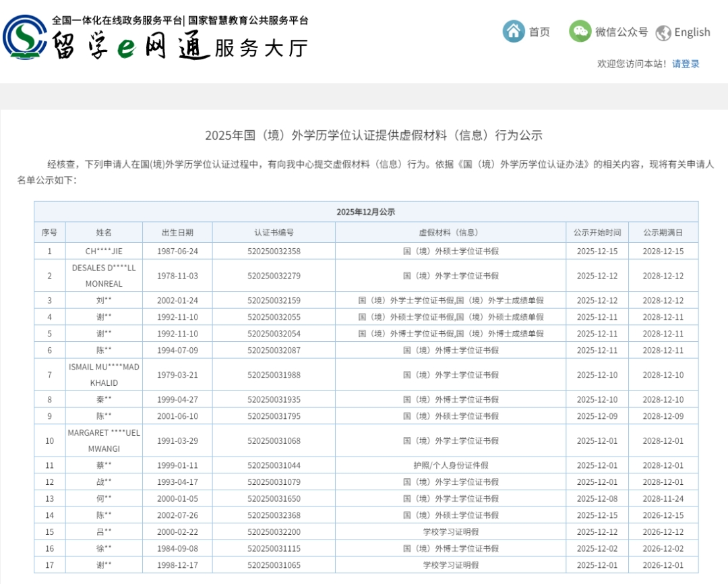This screenshot has height=584, width=728.
Task: Click the 公示期满日 column header
Action: tap(663, 232)
